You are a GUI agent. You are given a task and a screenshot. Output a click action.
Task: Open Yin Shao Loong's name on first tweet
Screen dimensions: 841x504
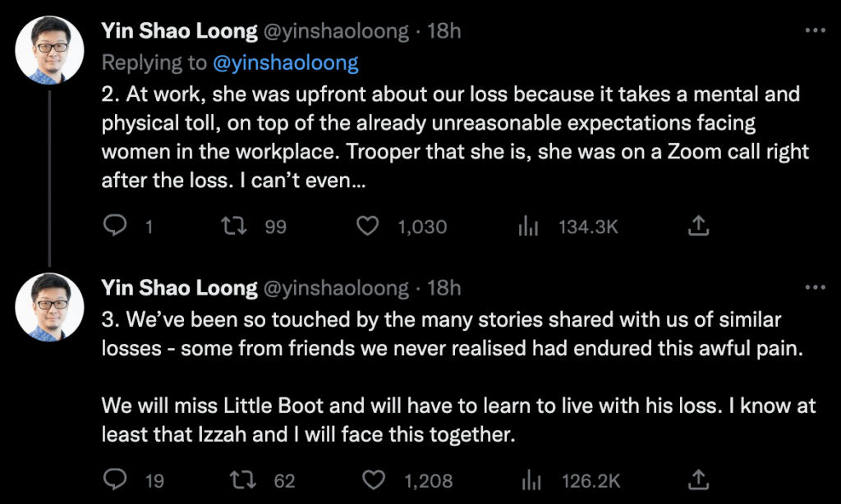179,32
